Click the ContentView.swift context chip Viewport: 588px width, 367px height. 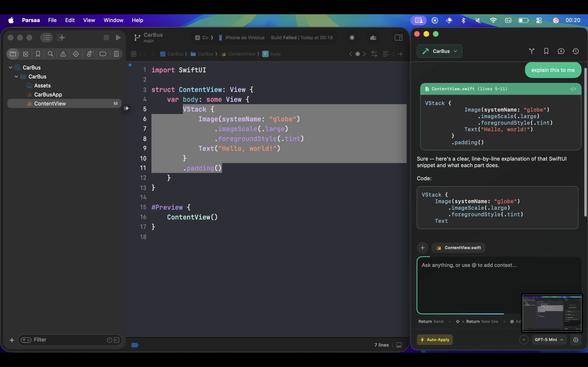coord(459,248)
